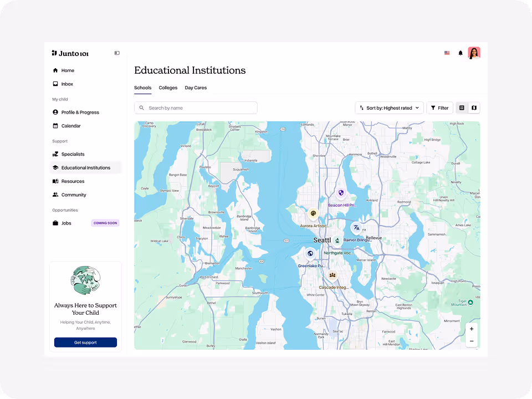
Task: Open the Filter options
Action: pyautogui.click(x=439, y=108)
